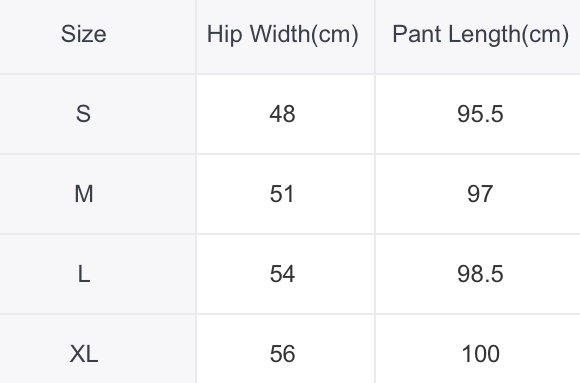Image resolution: width=580 pixels, height=383 pixels.
Task: Select the XL size row label
Action: coord(84,354)
